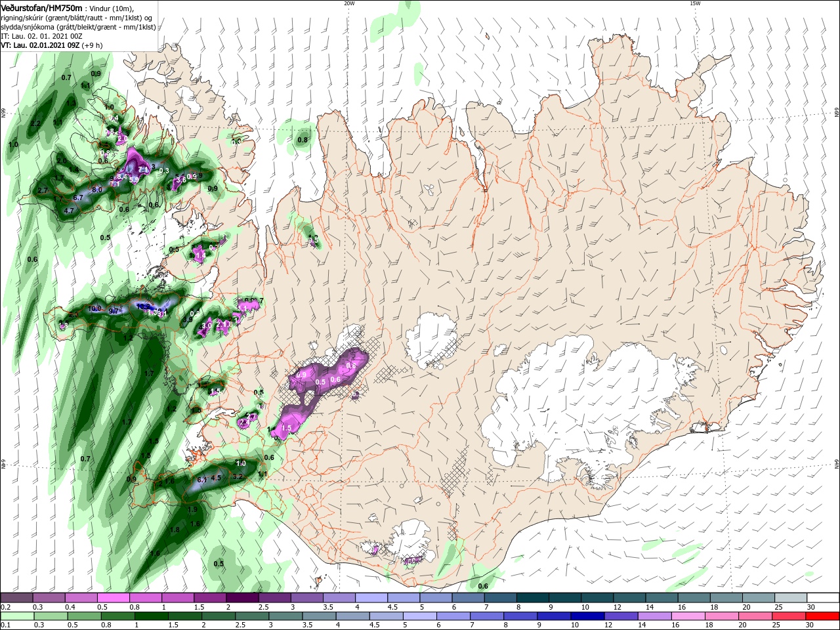This screenshot has height=630, width=840.
Task: Click the '6.7' precipitation value on the map
Action: (78, 197)
